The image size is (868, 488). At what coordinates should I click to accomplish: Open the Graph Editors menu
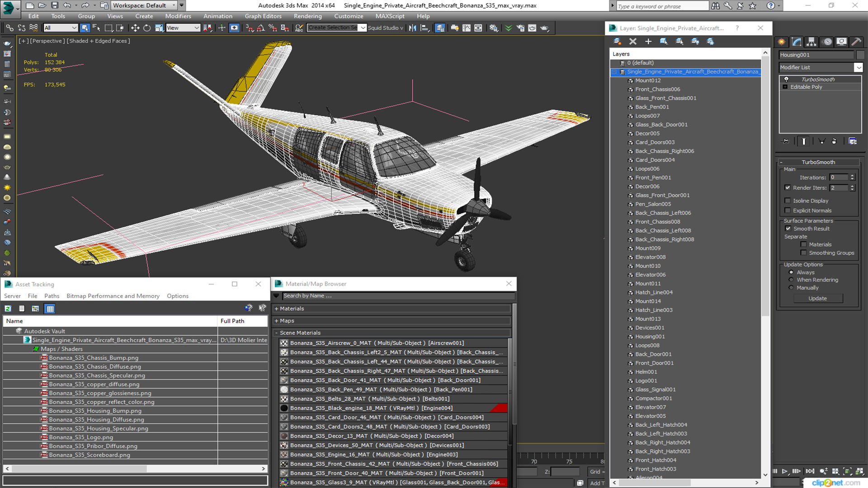[263, 16]
